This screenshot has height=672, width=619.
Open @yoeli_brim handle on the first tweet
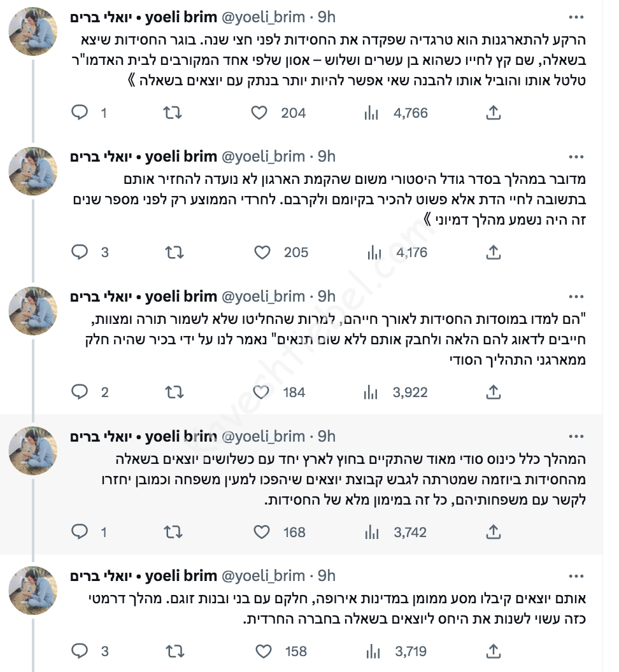click(263, 17)
